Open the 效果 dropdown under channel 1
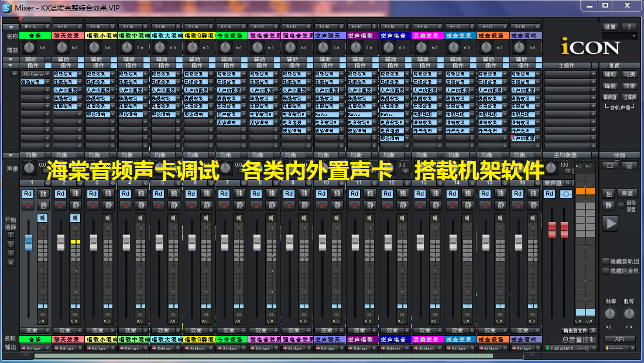The width and height of the screenshot is (644, 363). (x=35, y=330)
